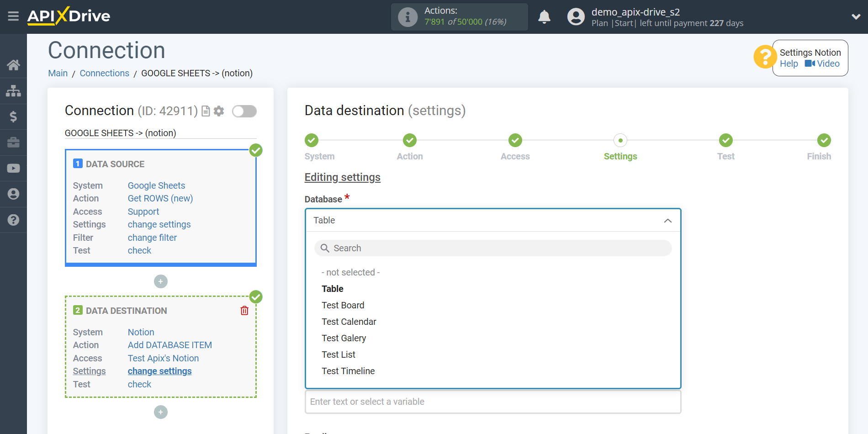This screenshot has width=868, height=434.
Task: Select Test Calendar database
Action: click(349, 322)
